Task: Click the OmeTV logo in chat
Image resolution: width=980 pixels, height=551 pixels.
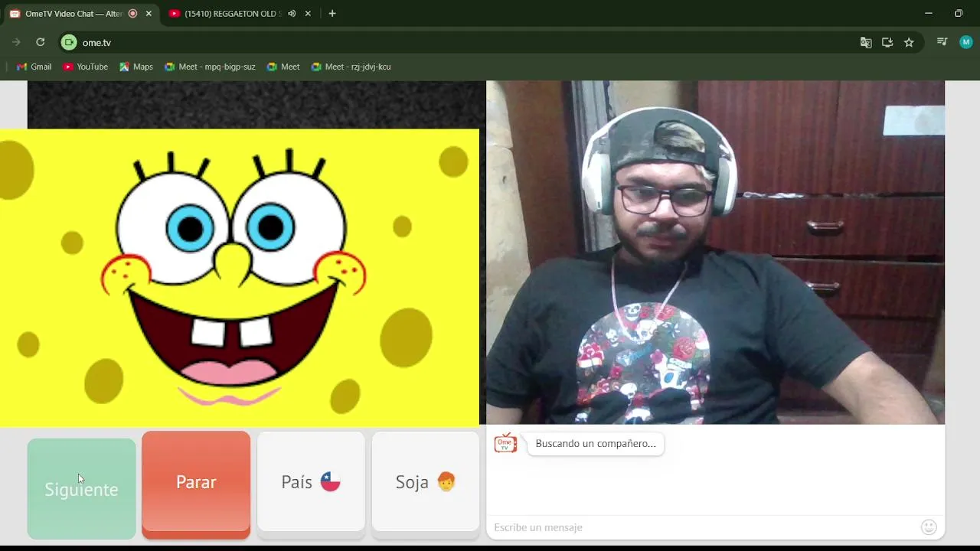Action: point(505,443)
